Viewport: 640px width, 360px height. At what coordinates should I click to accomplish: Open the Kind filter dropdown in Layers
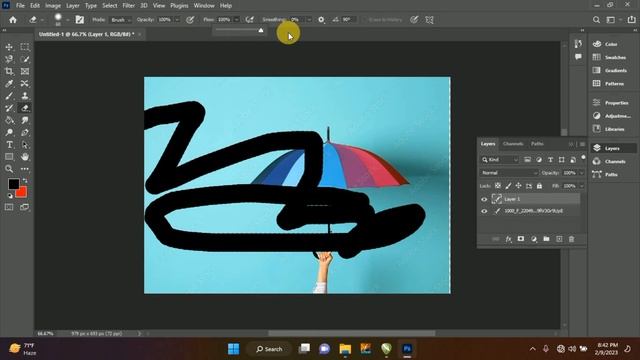pyautogui.click(x=500, y=160)
